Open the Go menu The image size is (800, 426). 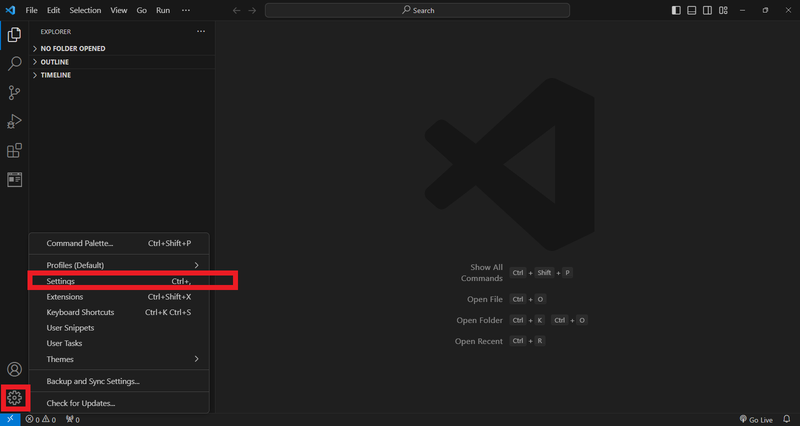click(141, 10)
